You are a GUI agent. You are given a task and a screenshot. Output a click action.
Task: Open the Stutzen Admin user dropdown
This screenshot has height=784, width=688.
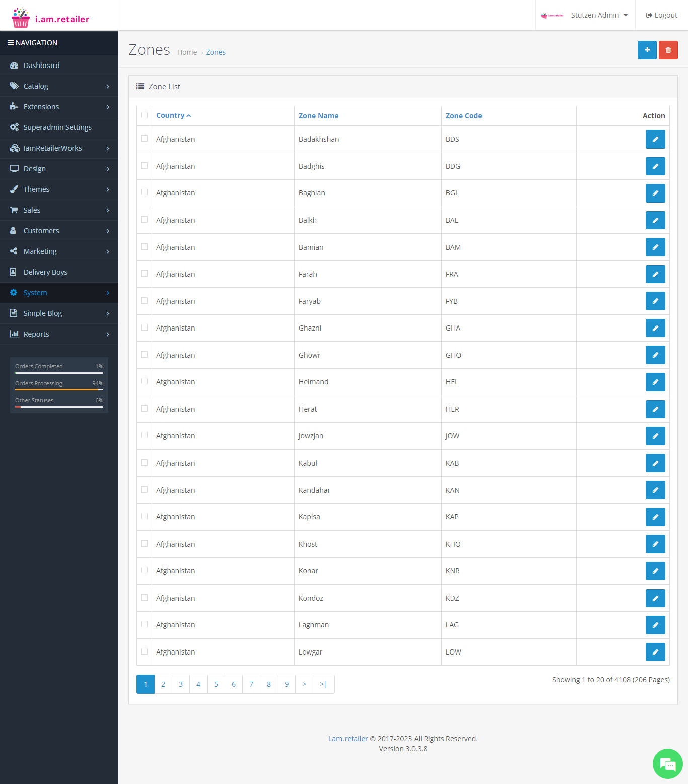tap(585, 15)
